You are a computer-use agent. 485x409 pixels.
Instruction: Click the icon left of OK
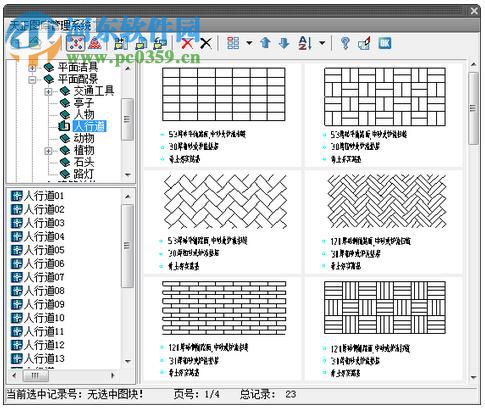click(x=364, y=43)
